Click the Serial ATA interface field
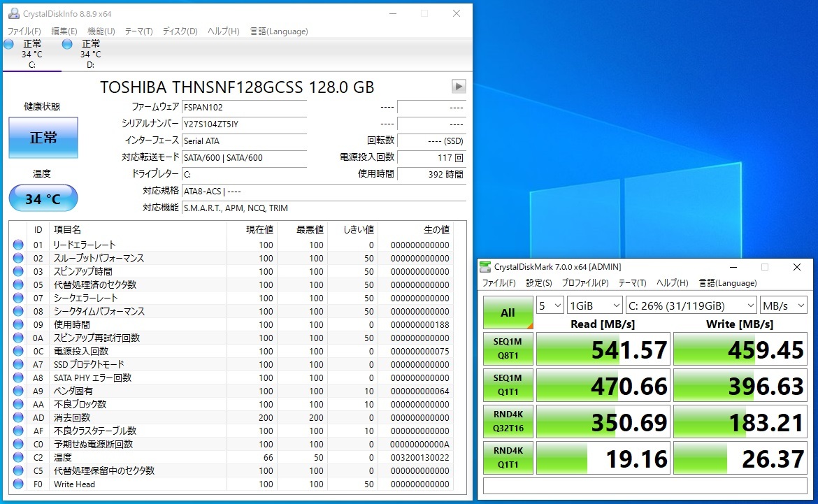The width and height of the screenshot is (818, 504). 244,141
